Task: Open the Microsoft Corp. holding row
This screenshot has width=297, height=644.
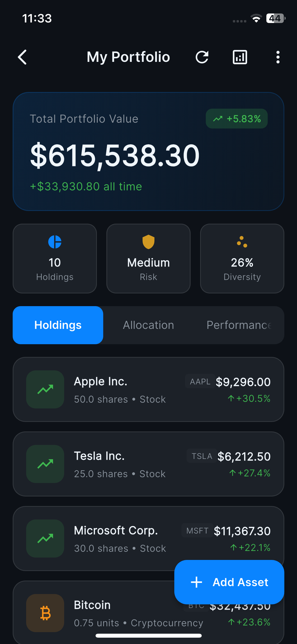Action: [x=148, y=539]
